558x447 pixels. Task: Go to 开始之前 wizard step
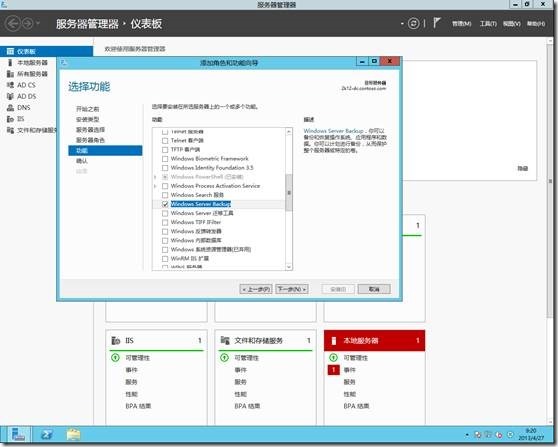pos(88,109)
